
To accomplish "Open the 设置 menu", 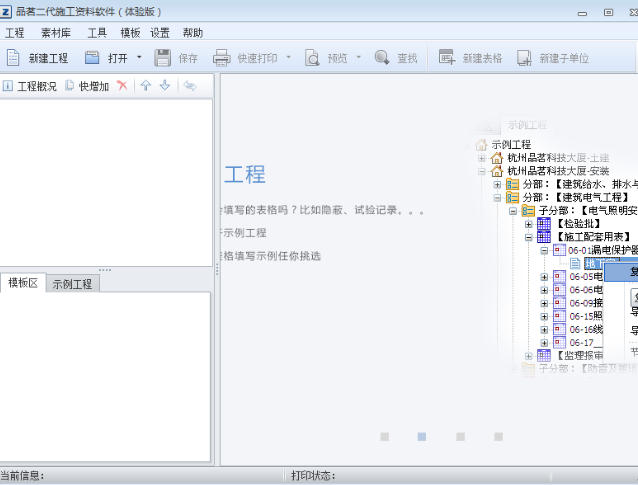I will coord(160,33).
